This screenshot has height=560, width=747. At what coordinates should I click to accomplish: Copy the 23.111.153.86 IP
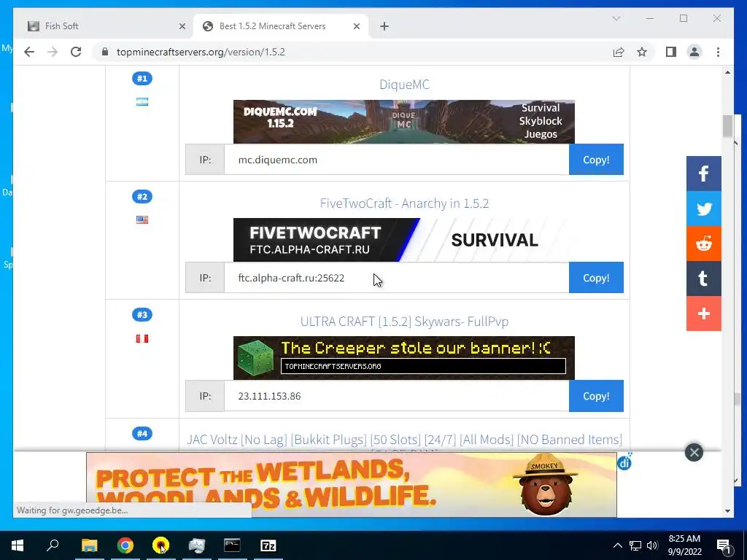tap(596, 396)
